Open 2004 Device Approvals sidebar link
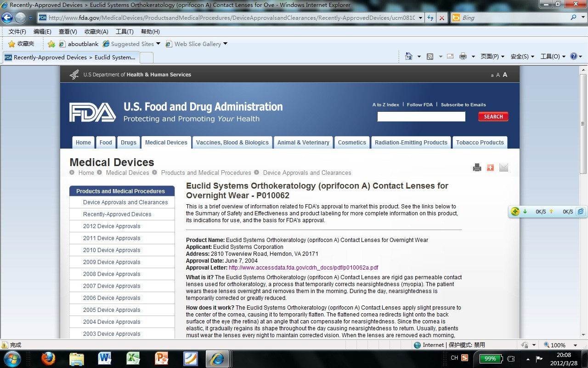The width and height of the screenshot is (588, 368). (112, 322)
